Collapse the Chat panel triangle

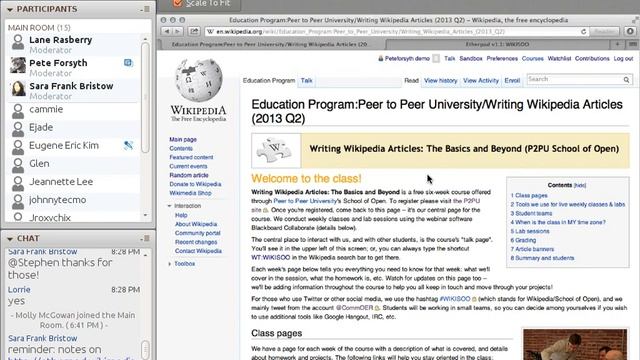pos(10,239)
